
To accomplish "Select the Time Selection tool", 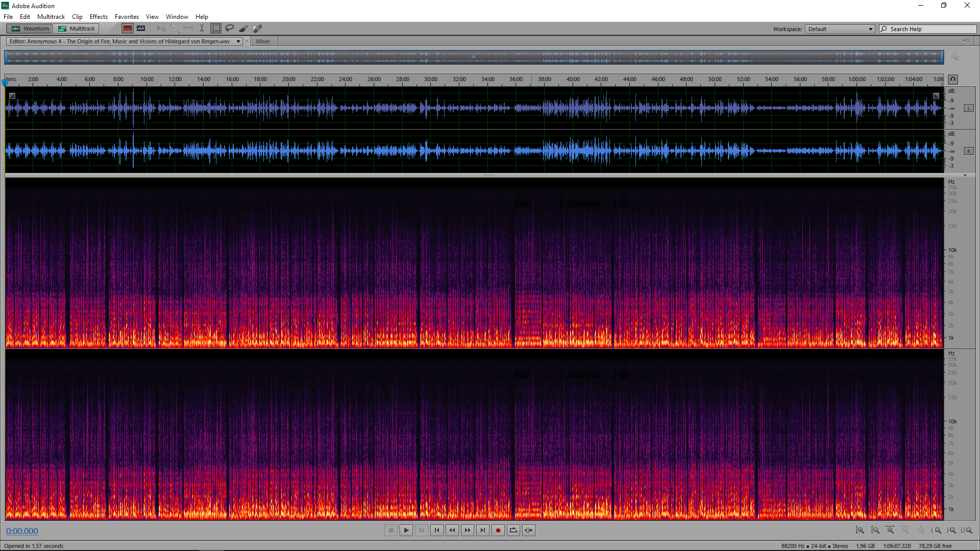I will pyautogui.click(x=202, y=29).
